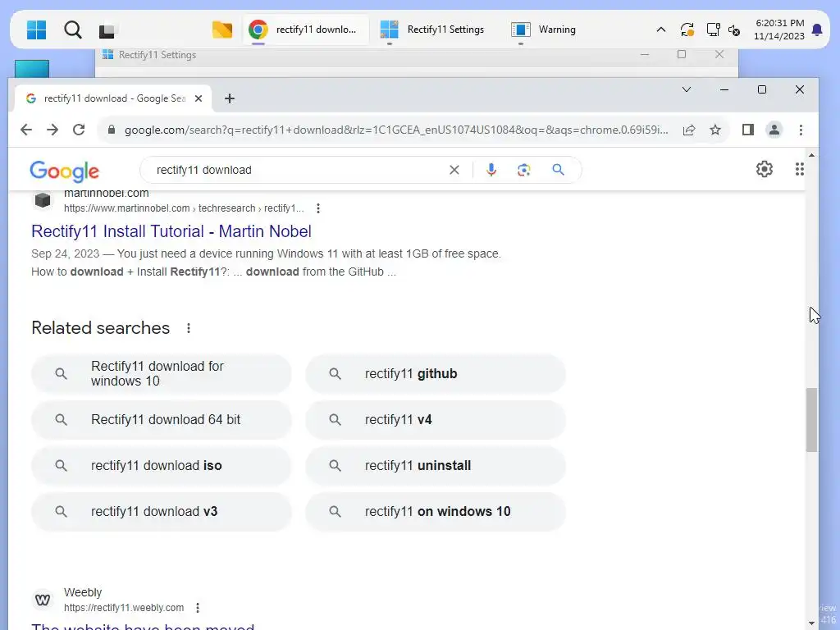Focus the Chrome address bar URL
This screenshot has width=840, height=630.
coord(396,130)
